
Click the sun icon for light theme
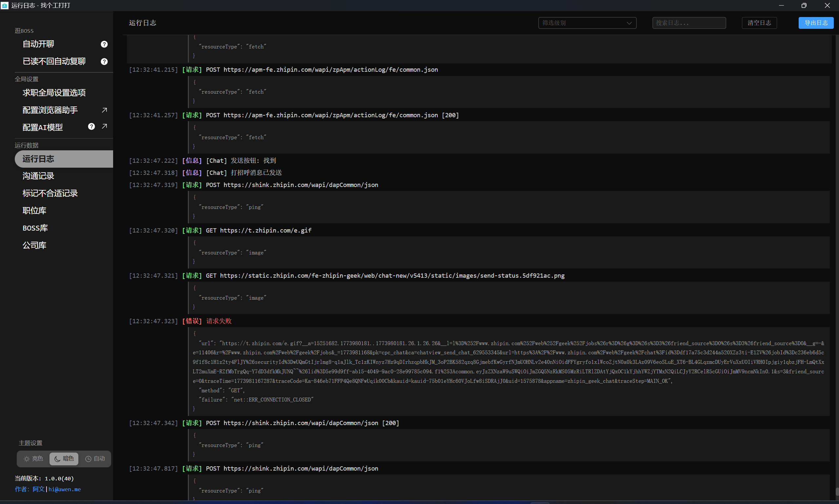tap(27, 459)
